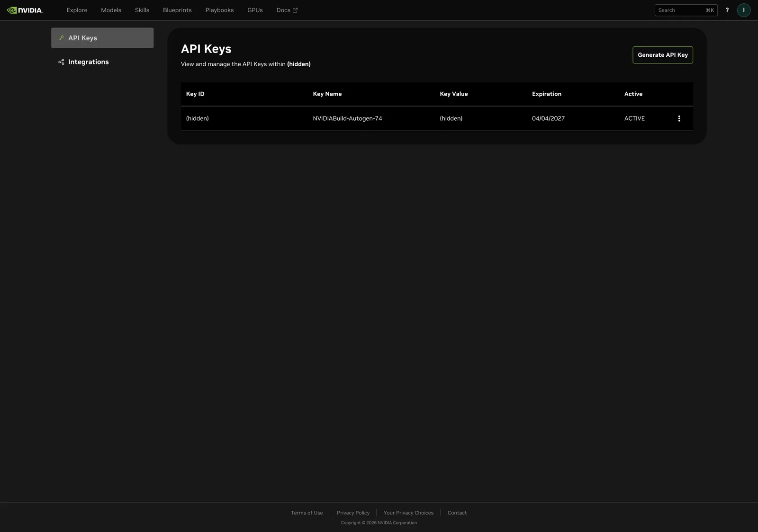Click the hidden Key Value cell
Screen dimensions: 758x532
tap(451, 118)
